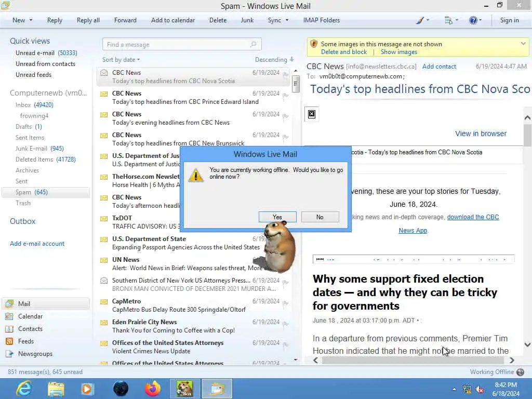Open the Trash folder
The image size is (532, 399).
point(23,203)
